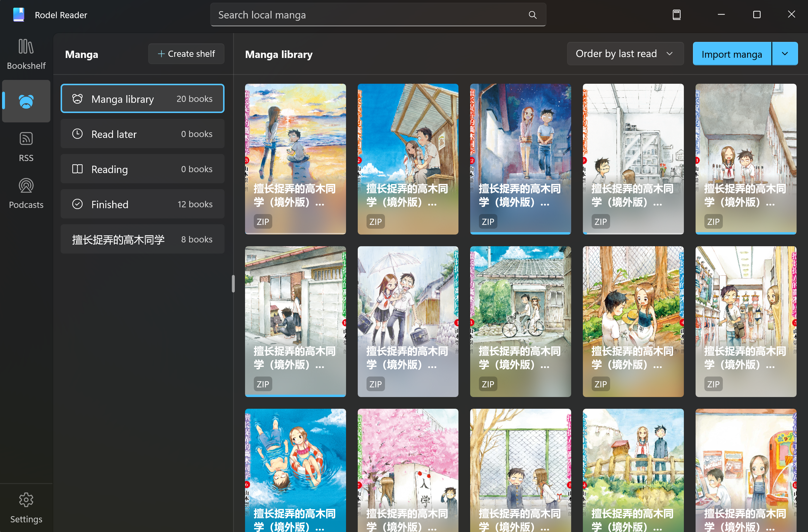
Task: Select the Manga library shelf with 20 books
Action: 142,99
